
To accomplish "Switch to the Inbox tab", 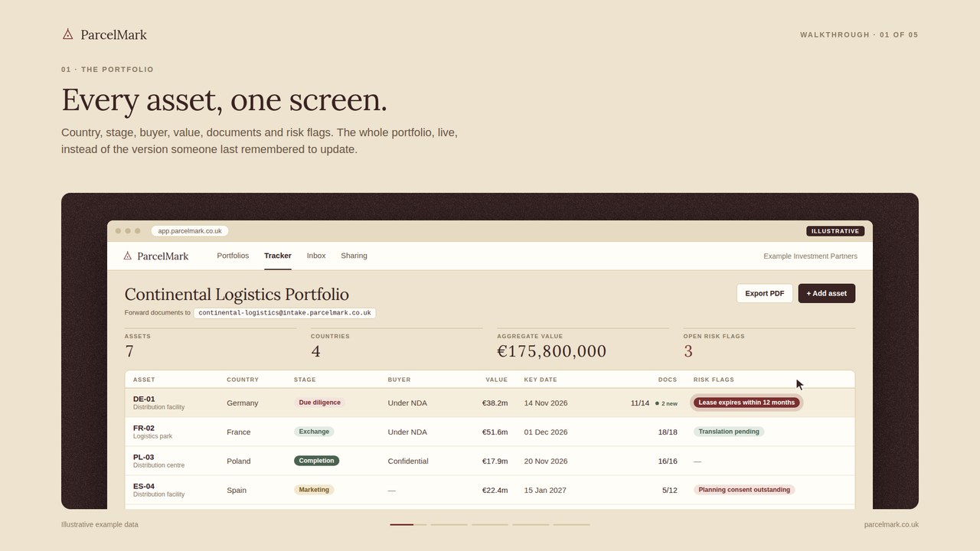I will coord(316,256).
